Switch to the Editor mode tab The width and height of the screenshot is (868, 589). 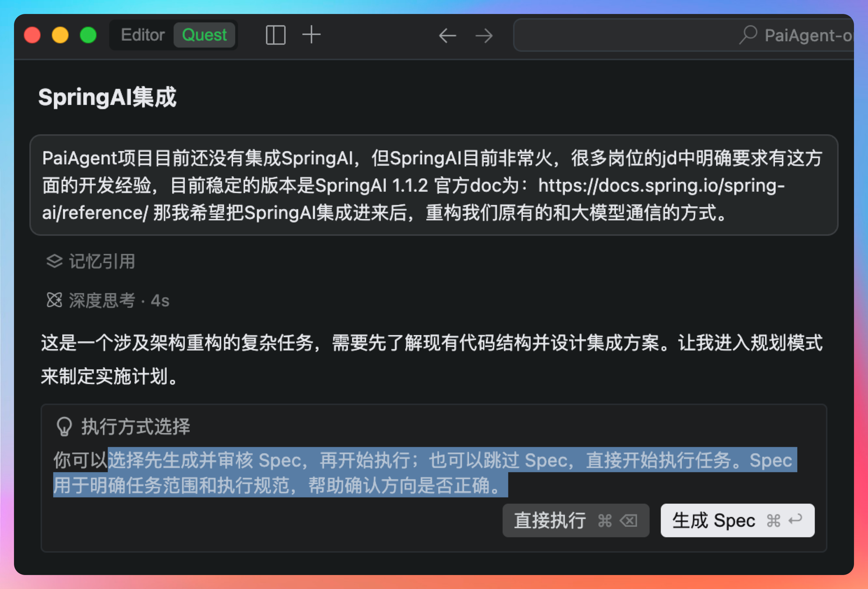143,35
